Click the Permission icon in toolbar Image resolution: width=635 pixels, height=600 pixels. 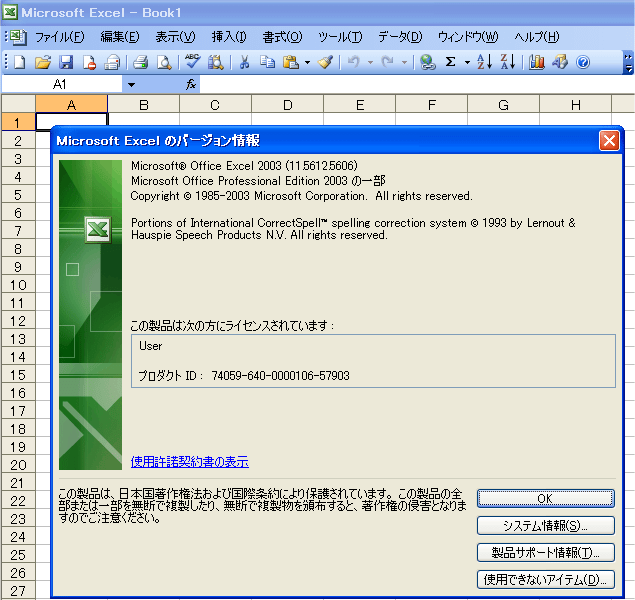[x=89, y=62]
